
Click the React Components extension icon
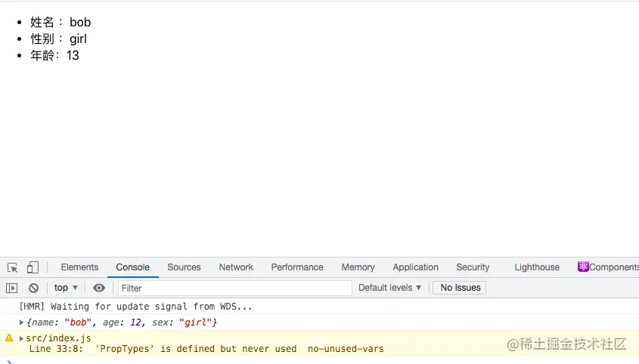coord(583,267)
